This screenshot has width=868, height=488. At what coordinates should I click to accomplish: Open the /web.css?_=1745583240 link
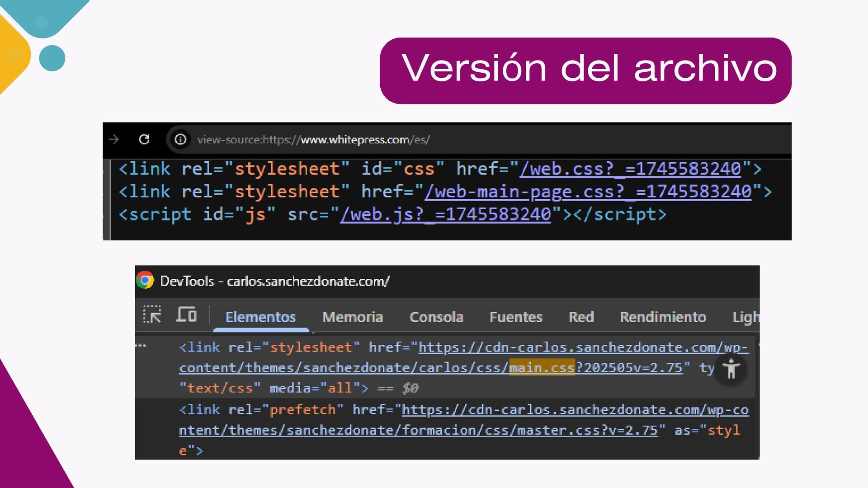click(631, 169)
